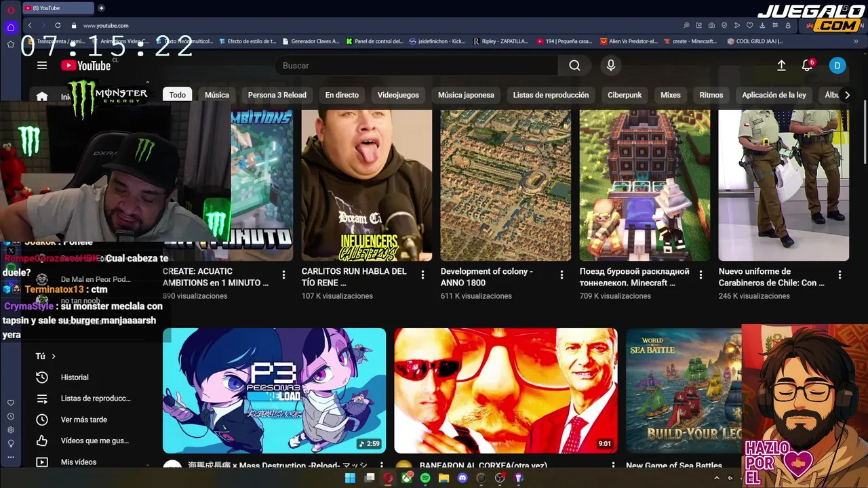Image resolution: width=868 pixels, height=488 pixels.
Task: Open the 'COOL GIRLD JAAJ' bookmark
Action: 755,41
